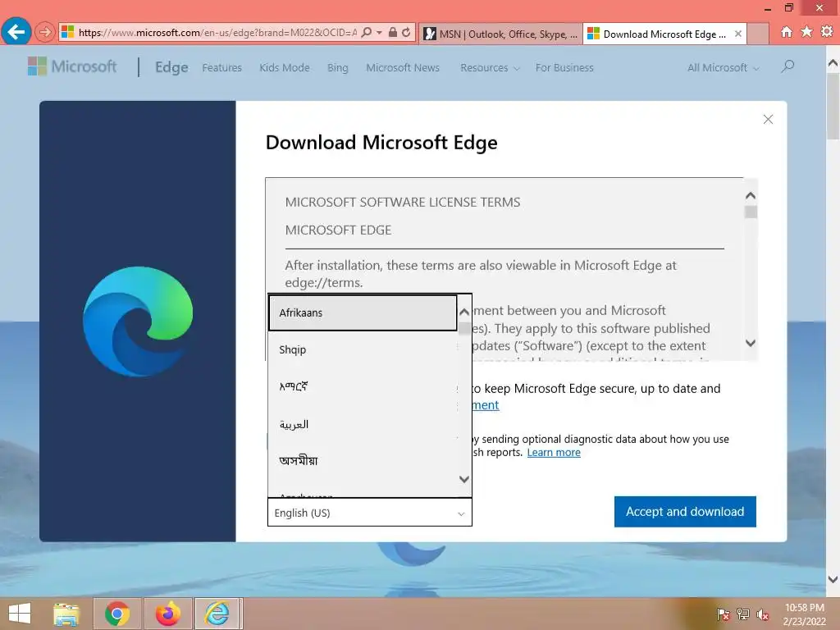Close the Download Microsoft Edge dialog
The height and width of the screenshot is (630, 840).
coord(768,120)
